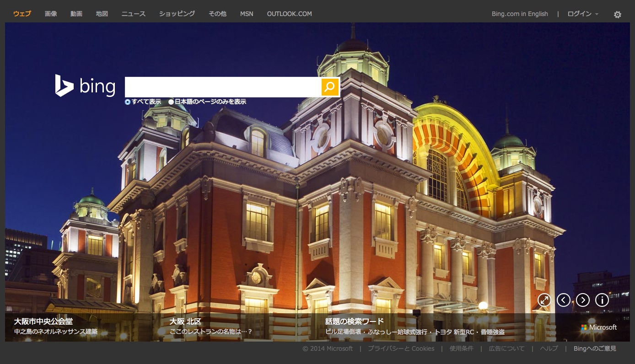Open the OUTLOOK.COM link
The height and width of the screenshot is (364, 635).
coord(289,14)
